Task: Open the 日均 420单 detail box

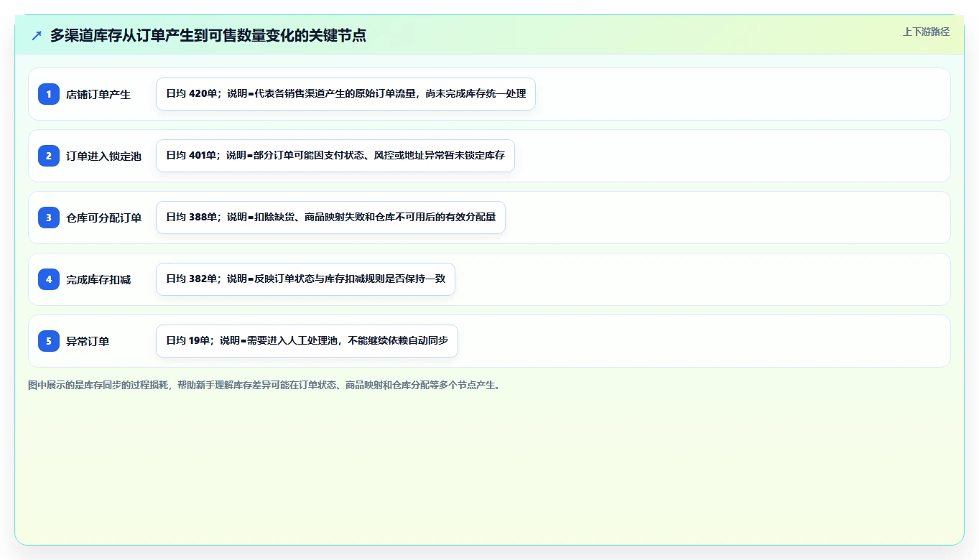Action: pos(345,94)
